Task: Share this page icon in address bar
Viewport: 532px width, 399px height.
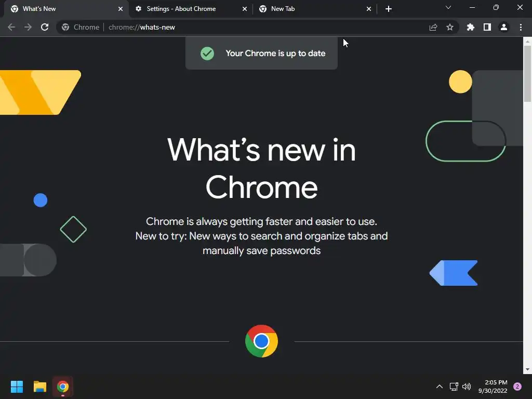Action: point(433,27)
